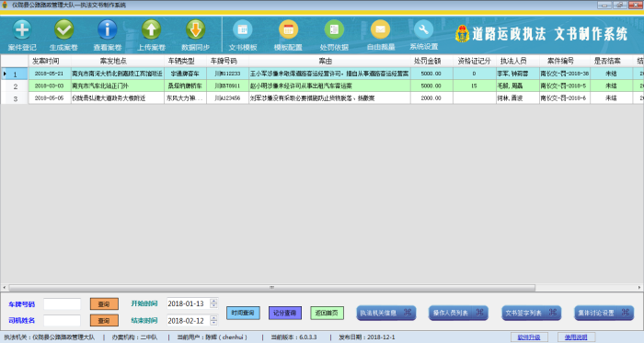644x343 pixels.
Task: Sort by 执法人员 column header
Action: click(x=518, y=61)
